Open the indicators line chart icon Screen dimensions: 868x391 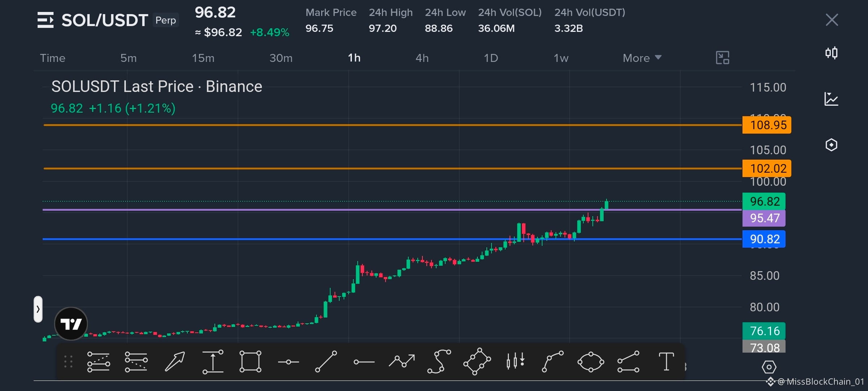tap(831, 99)
